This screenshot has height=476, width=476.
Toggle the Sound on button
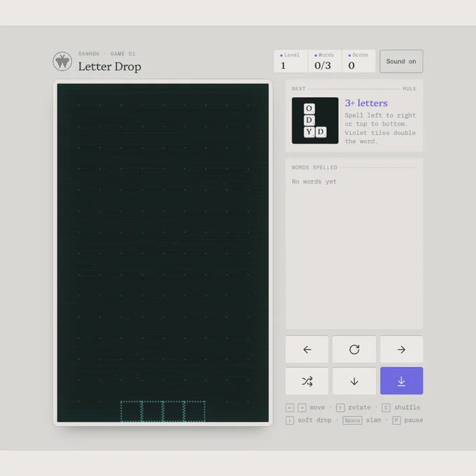tap(401, 62)
